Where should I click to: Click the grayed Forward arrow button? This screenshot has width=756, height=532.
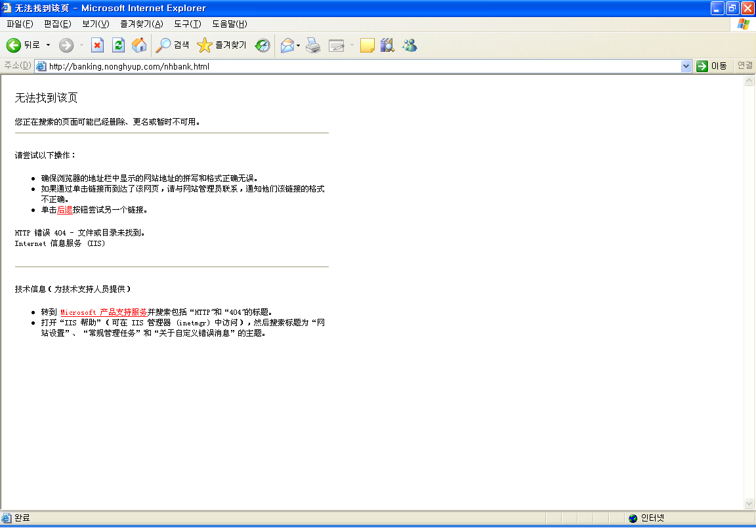tap(66, 45)
